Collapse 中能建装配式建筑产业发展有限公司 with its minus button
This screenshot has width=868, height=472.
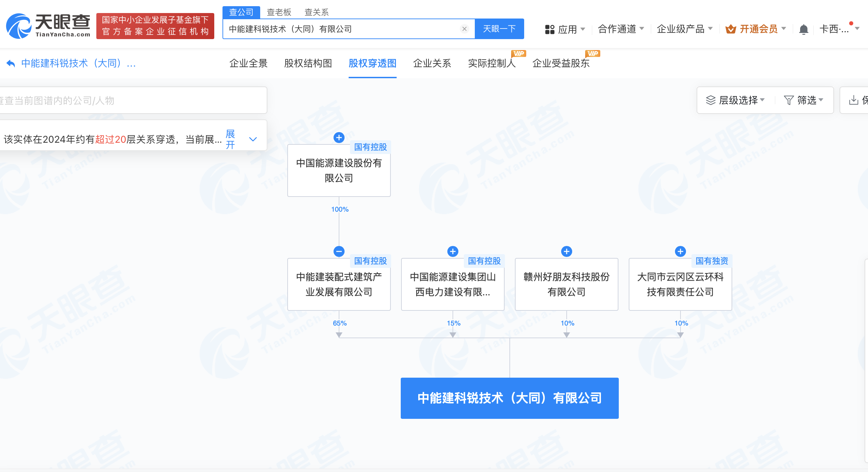coord(339,251)
